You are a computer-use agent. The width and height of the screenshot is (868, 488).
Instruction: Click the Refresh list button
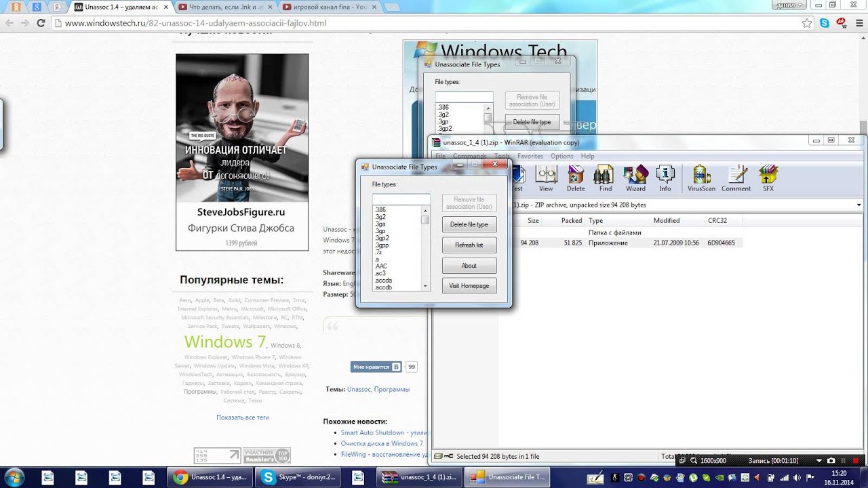(469, 245)
